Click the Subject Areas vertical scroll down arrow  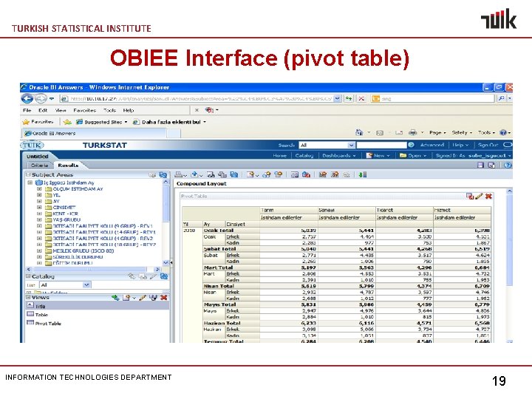(166, 262)
